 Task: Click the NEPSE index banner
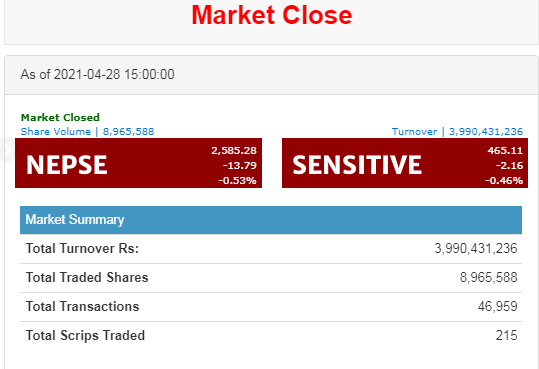(x=139, y=163)
